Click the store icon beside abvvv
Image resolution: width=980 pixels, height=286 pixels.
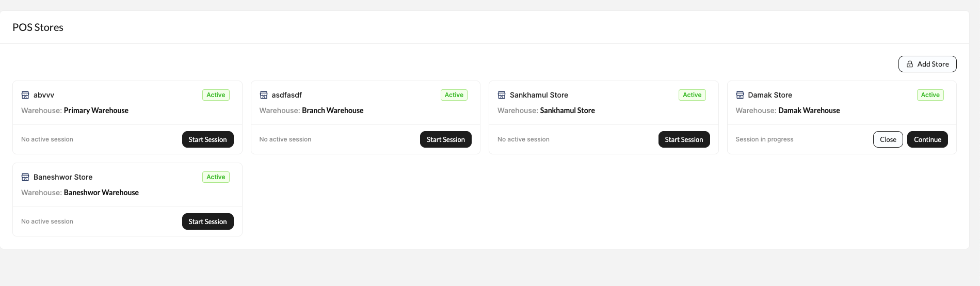pyautogui.click(x=25, y=95)
